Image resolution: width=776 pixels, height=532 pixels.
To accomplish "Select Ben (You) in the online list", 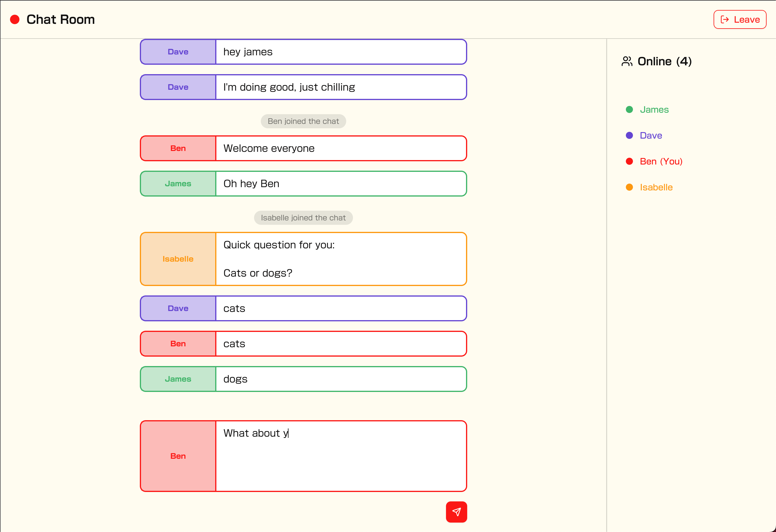I will tap(661, 161).
